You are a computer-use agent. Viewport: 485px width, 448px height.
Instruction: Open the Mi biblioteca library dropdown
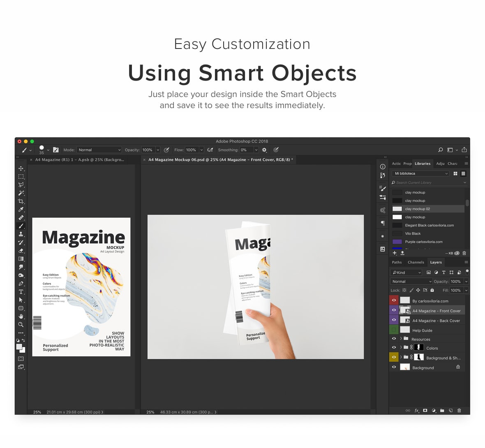tap(420, 173)
